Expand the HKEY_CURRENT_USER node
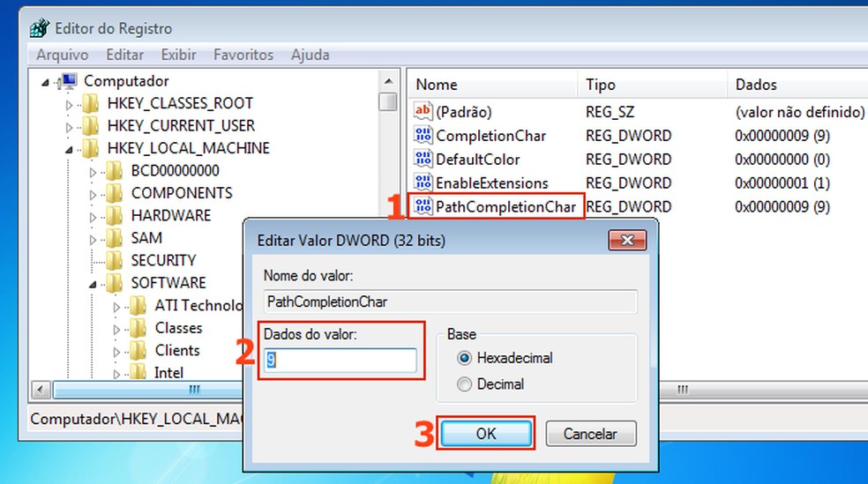The height and width of the screenshot is (484, 868). 69,127
